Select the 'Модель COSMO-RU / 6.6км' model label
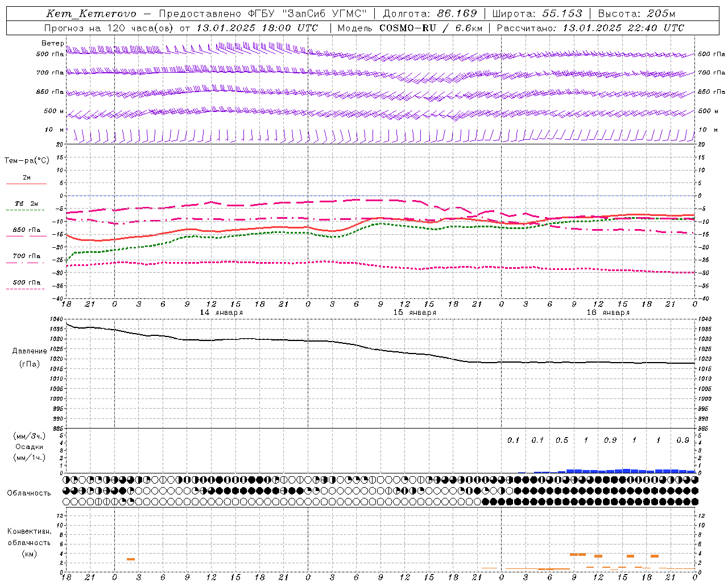 coord(411,28)
